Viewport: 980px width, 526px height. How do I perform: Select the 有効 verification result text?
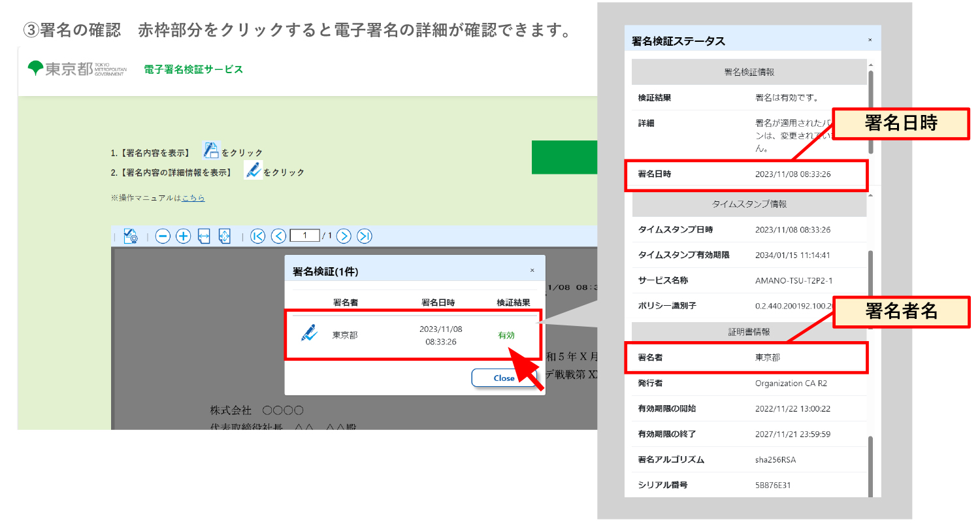(x=506, y=335)
